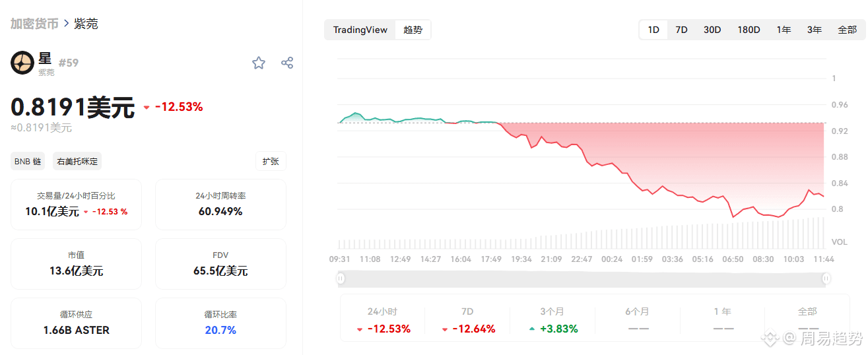This screenshot has height=355, width=868.
Task: Select the 30D time range
Action: coord(712,30)
